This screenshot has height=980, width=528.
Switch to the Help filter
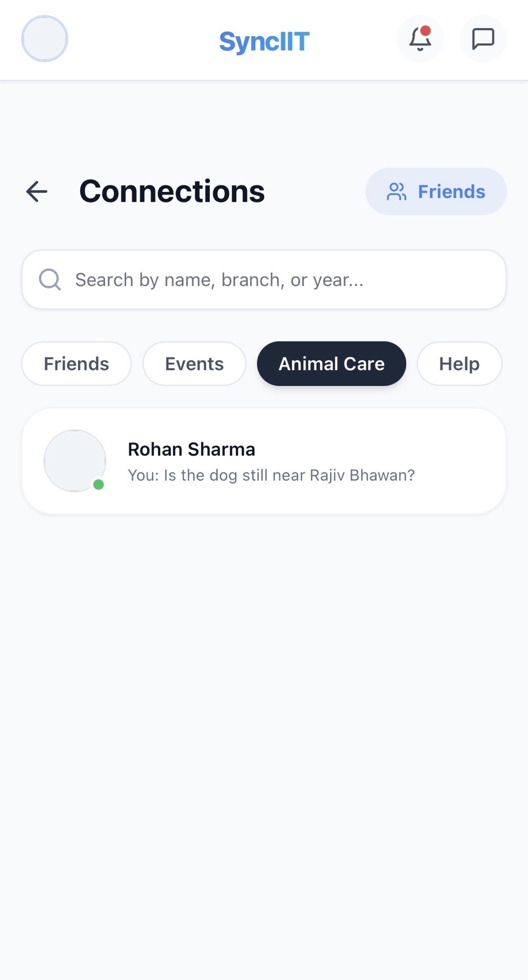(x=459, y=364)
